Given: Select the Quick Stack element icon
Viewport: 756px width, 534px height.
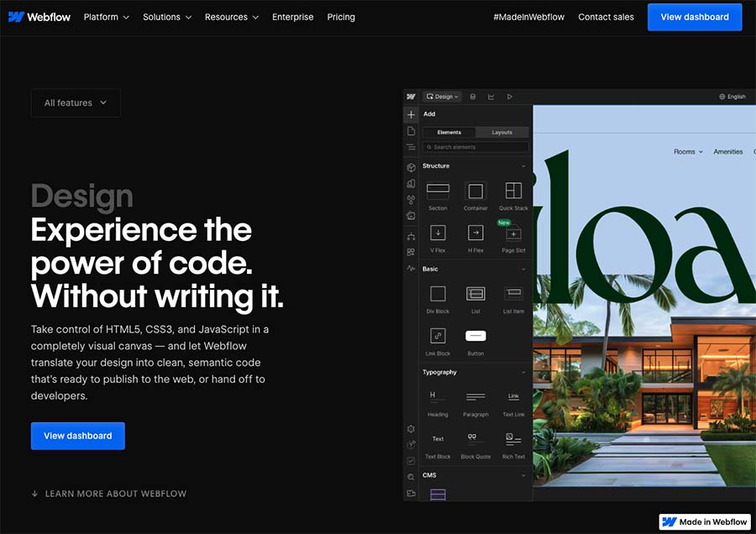Looking at the screenshot, I should coord(513,191).
